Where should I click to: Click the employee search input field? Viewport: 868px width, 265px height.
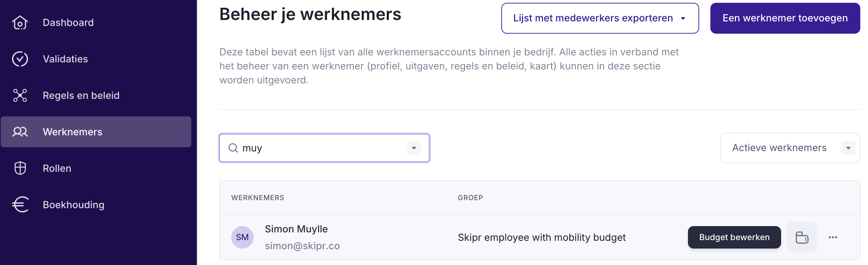pos(322,148)
